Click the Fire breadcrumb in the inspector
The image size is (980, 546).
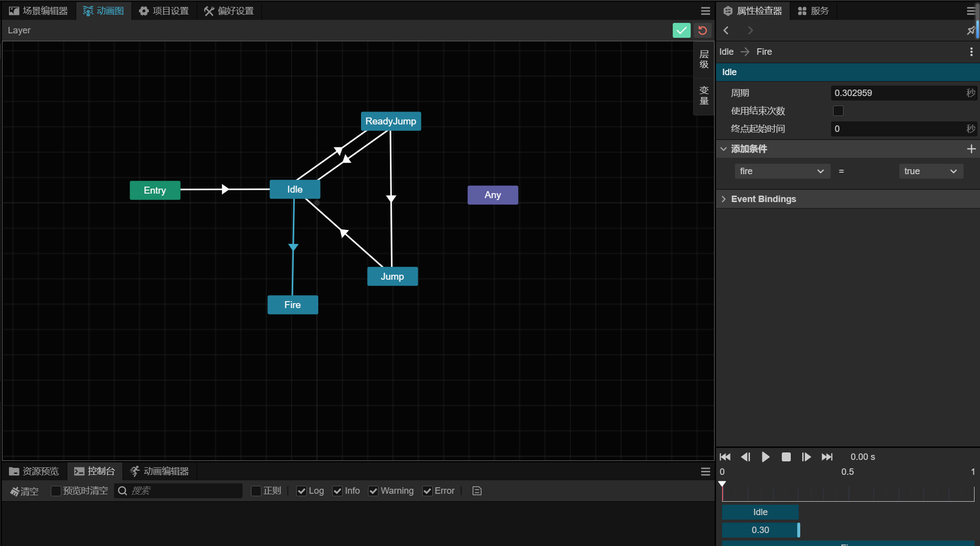(x=764, y=52)
